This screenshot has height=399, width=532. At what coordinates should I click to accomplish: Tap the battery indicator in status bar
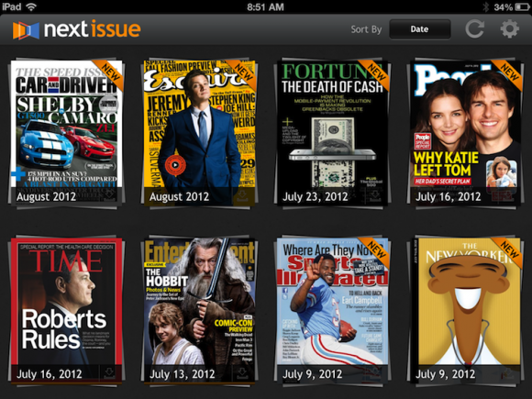click(522, 6)
